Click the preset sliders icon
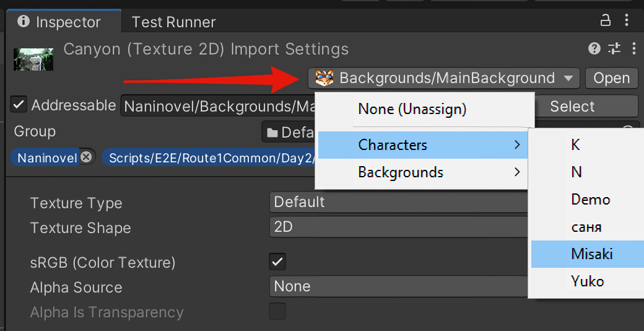 click(x=614, y=49)
